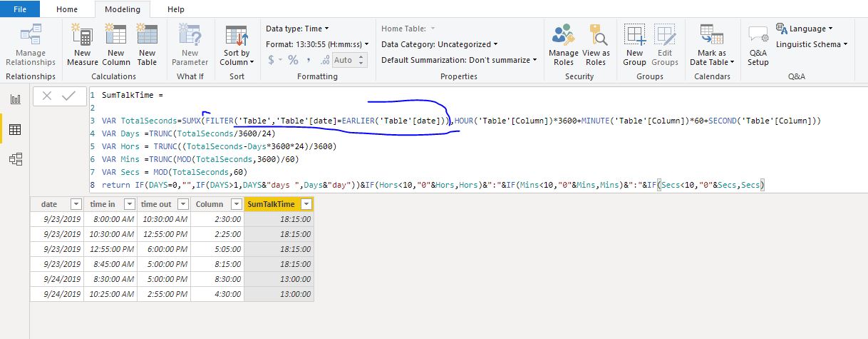Viewport: 868px width, 339px height.
Task: Switch to the Home ribbon tab
Action: (x=67, y=9)
